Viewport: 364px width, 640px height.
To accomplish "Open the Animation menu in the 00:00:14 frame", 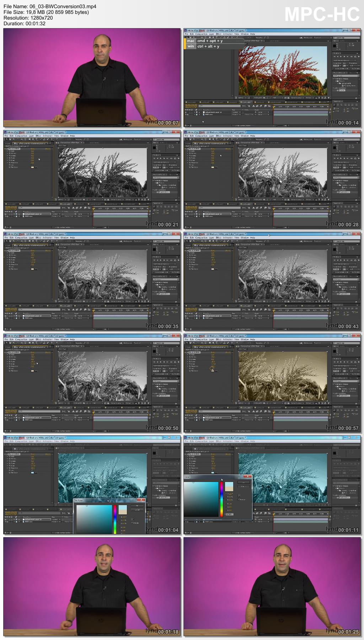I will pos(228,34).
